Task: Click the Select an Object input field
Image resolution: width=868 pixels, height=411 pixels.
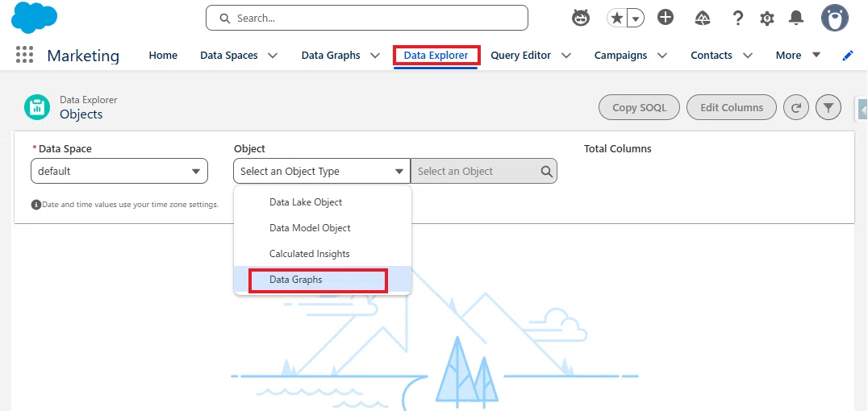Action: 484,171
